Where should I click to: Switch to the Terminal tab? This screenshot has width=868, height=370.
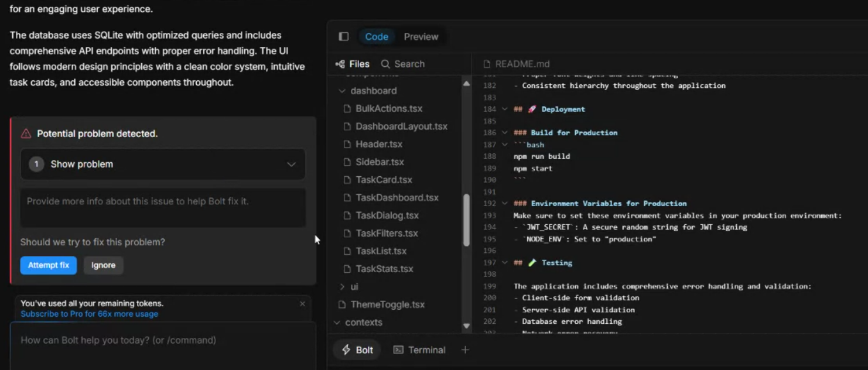(419, 350)
